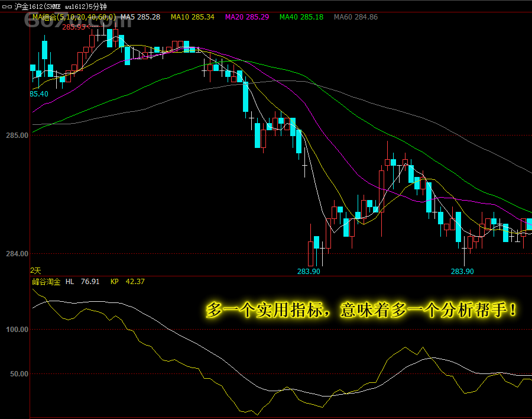Image resolution: width=532 pixels, height=419 pixels.
Task: Click the 100.00 indicator axis label
Action: point(17,329)
